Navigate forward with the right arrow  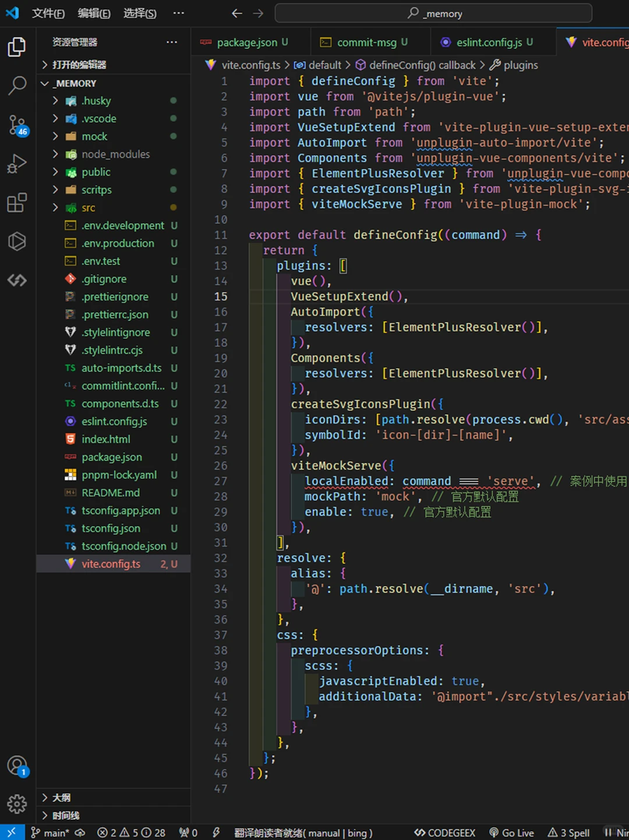pos(258,13)
